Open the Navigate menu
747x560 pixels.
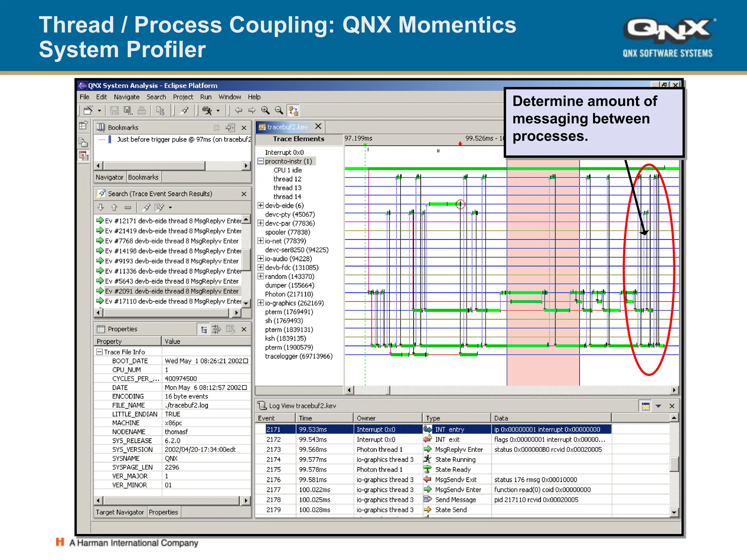(x=126, y=97)
